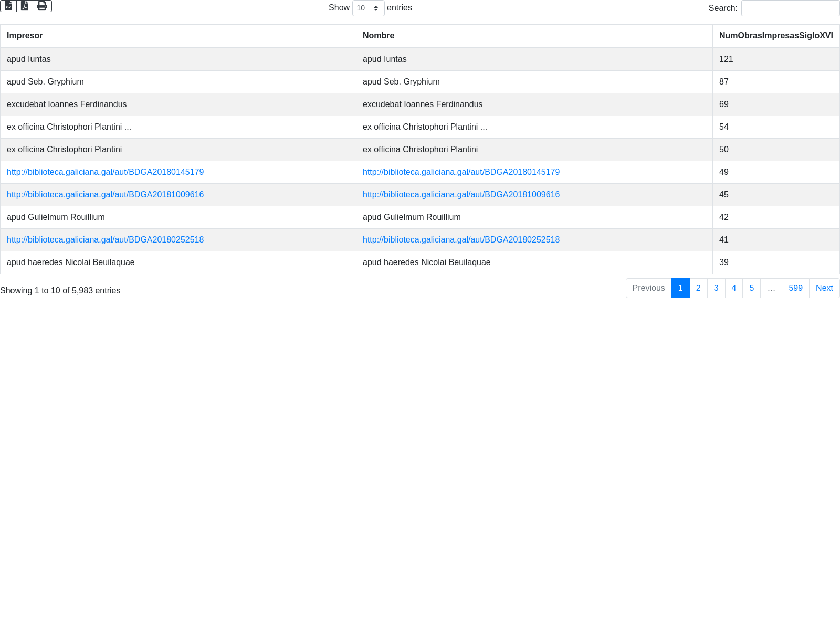The width and height of the screenshot is (840, 630).
Task: Jump to page 5 in pagination
Action: (x=751, y=288)
